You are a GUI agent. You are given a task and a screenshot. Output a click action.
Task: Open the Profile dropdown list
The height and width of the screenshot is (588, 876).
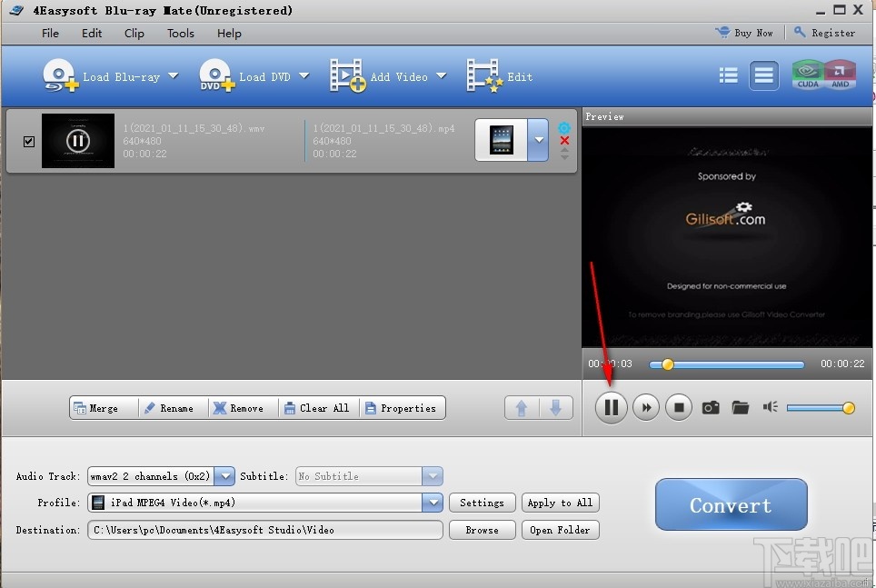click(x=432, y=503)
